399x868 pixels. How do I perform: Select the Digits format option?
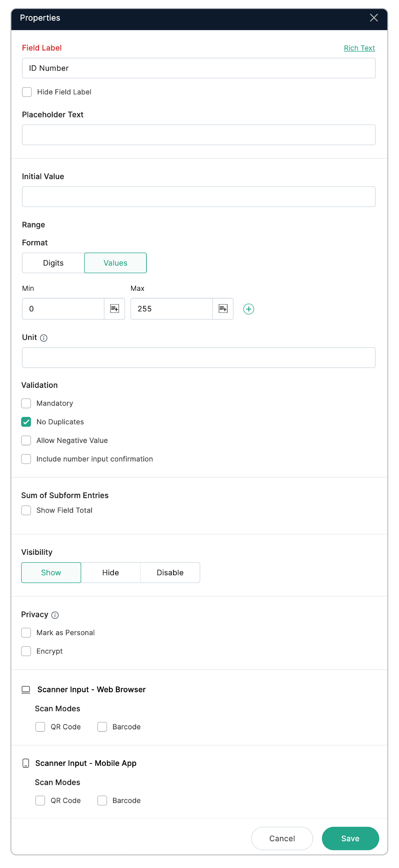click(x=53, y=263)
